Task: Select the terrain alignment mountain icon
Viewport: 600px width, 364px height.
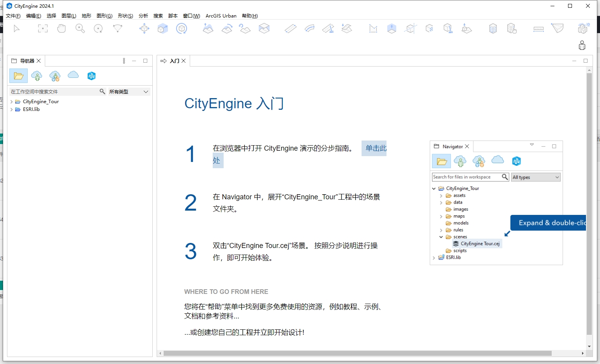Action: tap(208, 28)
